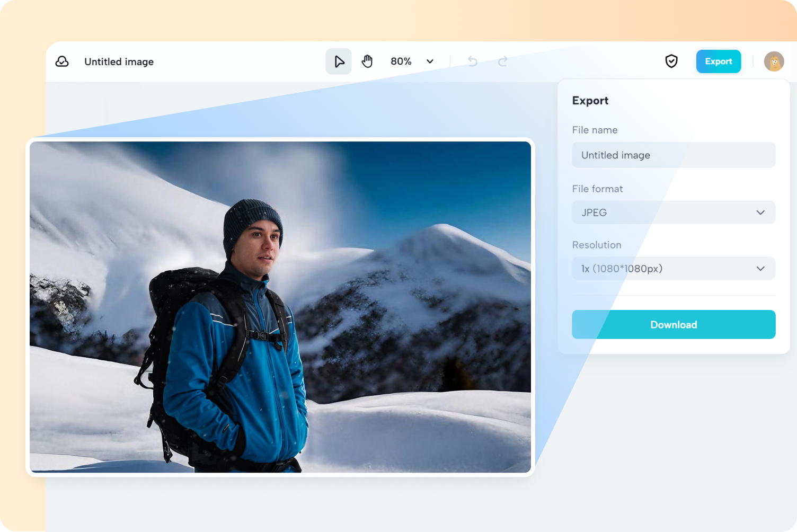Viewport: 797px width, 532px height.
Task: Edit the Untitled image file name field
Action: coord(674,155)
